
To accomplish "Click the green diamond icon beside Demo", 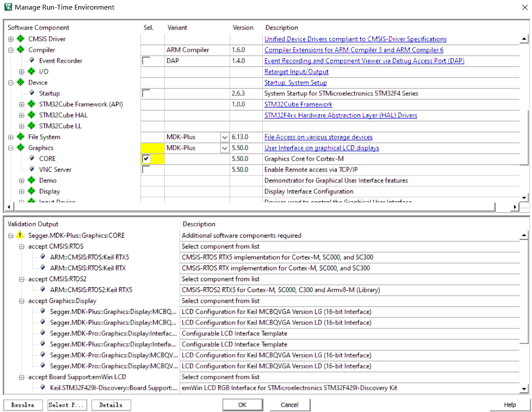I will coord(31,180).
